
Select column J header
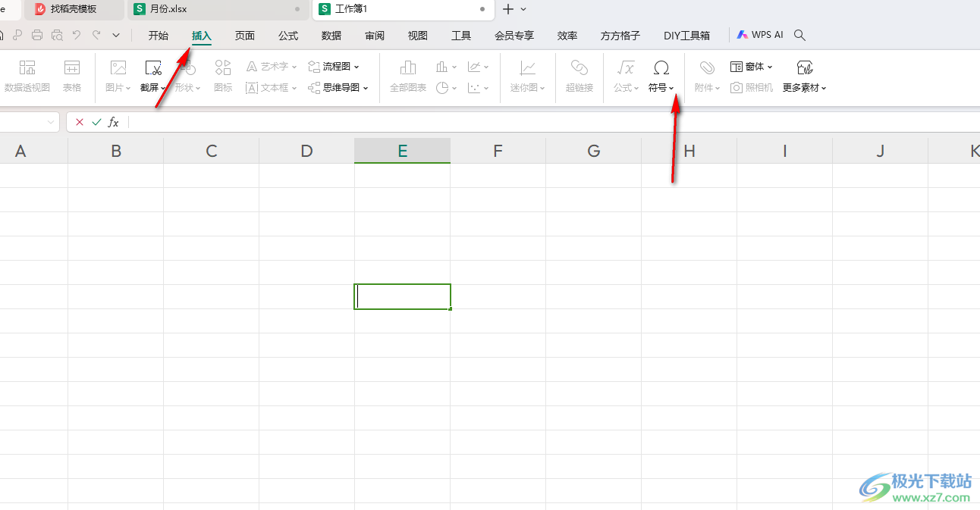pyautogui.click(x=881, y=151)
